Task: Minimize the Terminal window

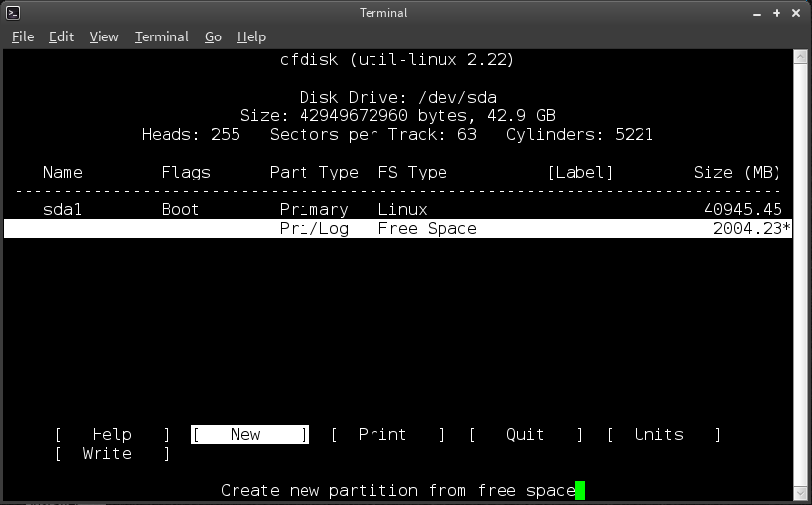Action: click(x=757, y=14)
